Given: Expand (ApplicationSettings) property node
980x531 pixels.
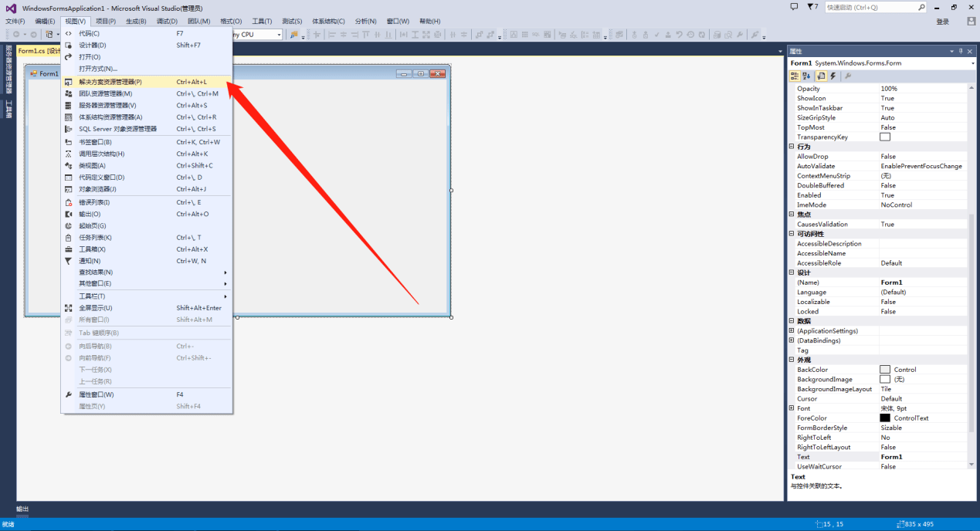Looking at the screenshot, I should (792, 330).
